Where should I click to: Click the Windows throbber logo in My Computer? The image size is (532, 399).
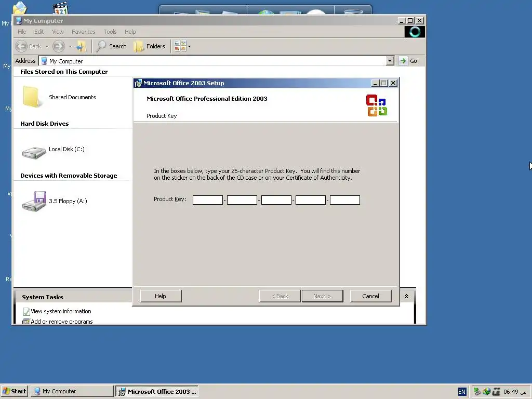point(415,32)
